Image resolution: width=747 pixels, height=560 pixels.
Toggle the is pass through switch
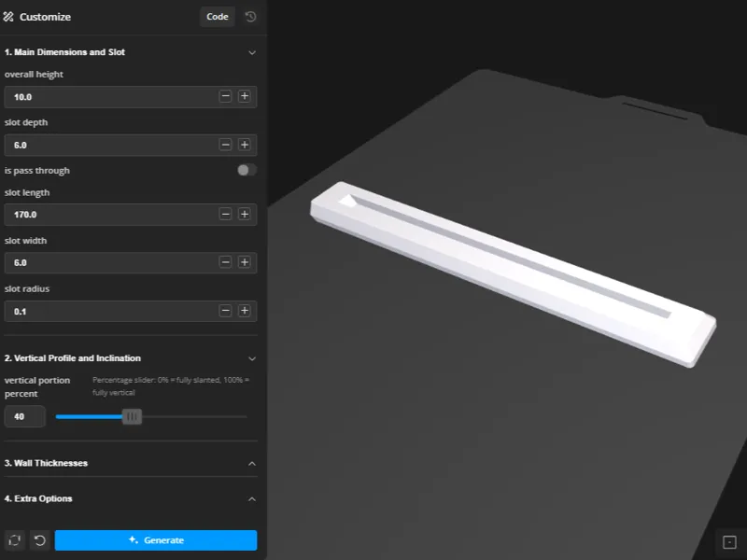(x=247, y=170)
